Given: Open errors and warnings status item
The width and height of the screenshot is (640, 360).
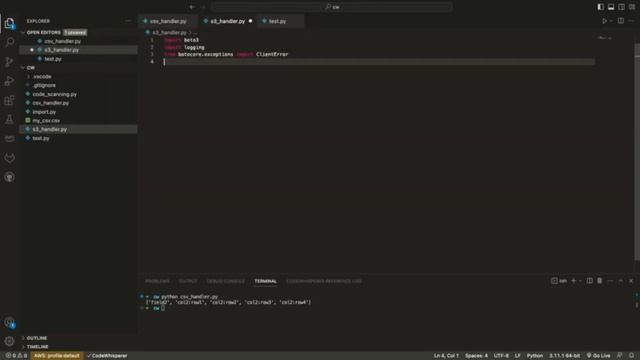Looking at the screenshot, I should click(x=16, y=356).
